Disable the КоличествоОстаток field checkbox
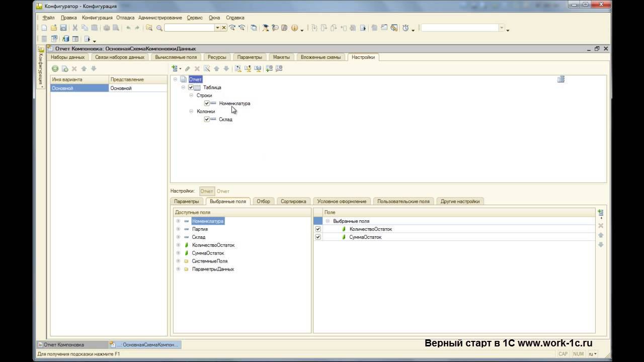 click(318, 229)
